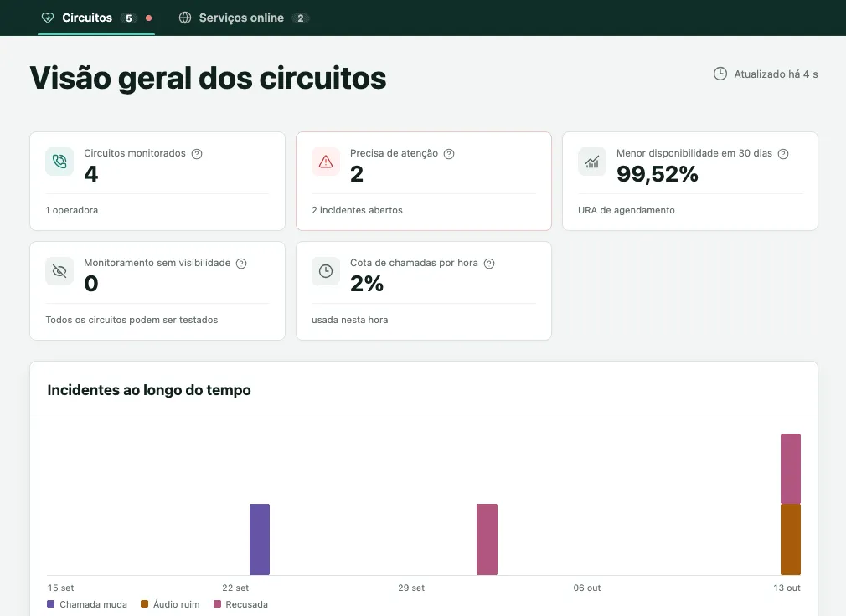Image resolution: width=846 pixels, height=616 pixels.
Task: Click the 06 out axis label
Action: coord(587,588)
